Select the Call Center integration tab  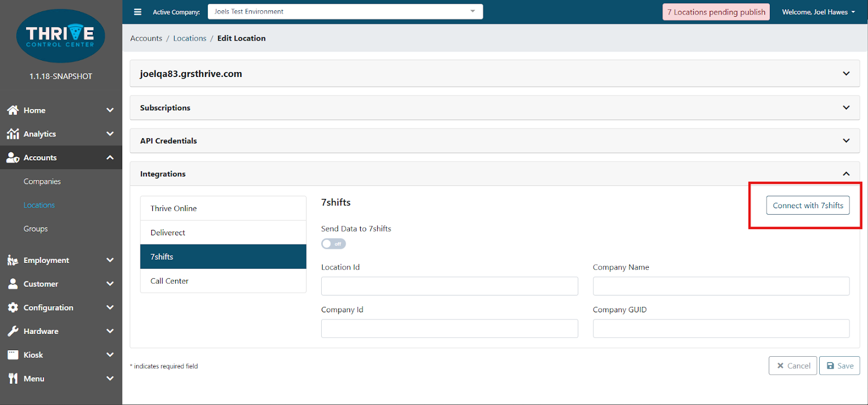tap(223, 281)
